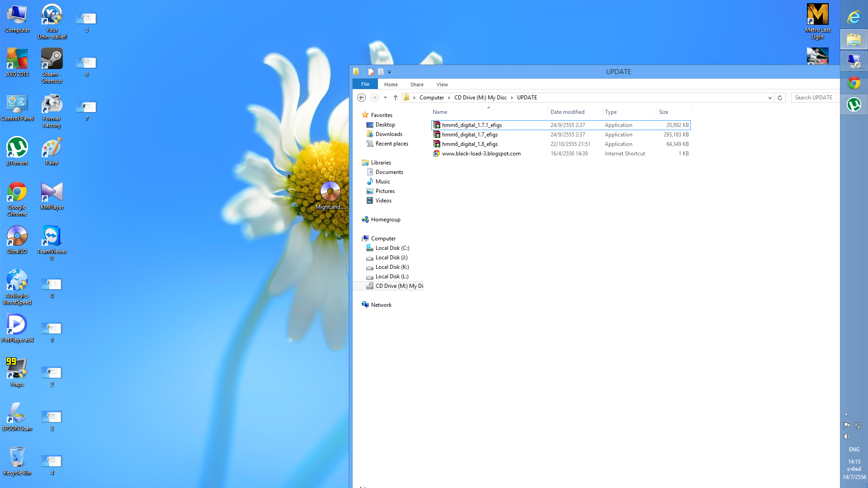Screen dimensions: 868x488
Task: Open the Quick Access Toolbar customize dropdown
Action: (x=390, y=72)
